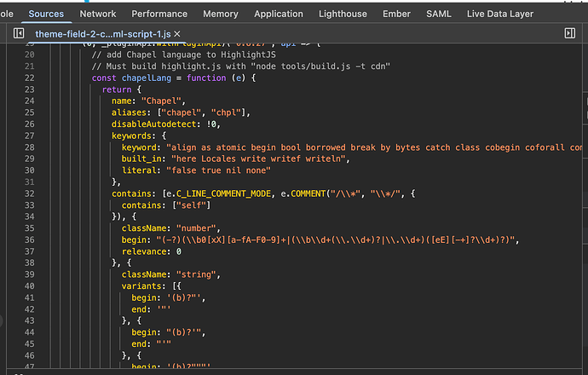Click line number 28 in the gutter
The width and height of the screenshot is (588, 375).
click(x=29, y=147)
